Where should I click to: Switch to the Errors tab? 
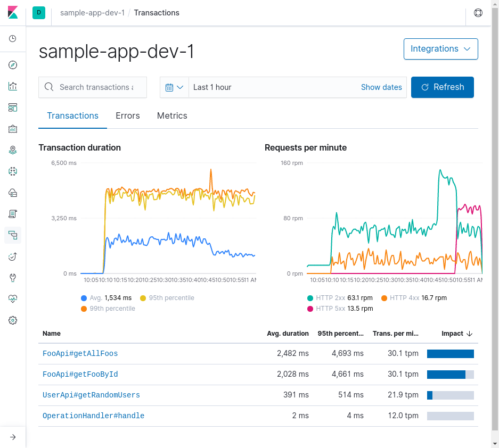tap(128, 116)
